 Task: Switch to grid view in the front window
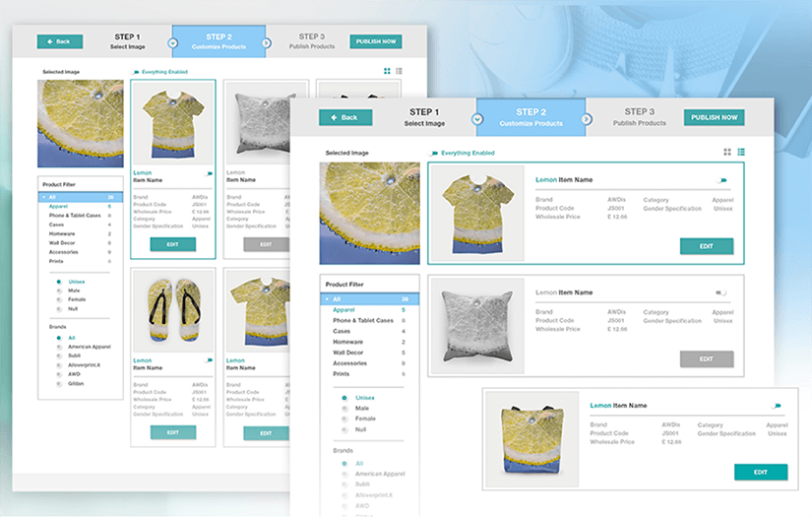tap(727, 152)
